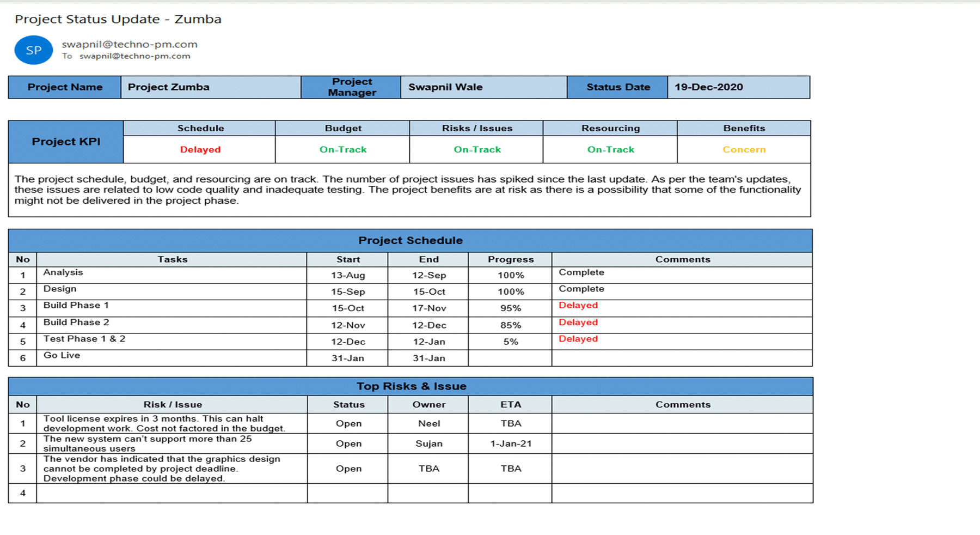Click the On-Track indicator under Budget
The image size is (980, 535).
[x=341, y=149]
